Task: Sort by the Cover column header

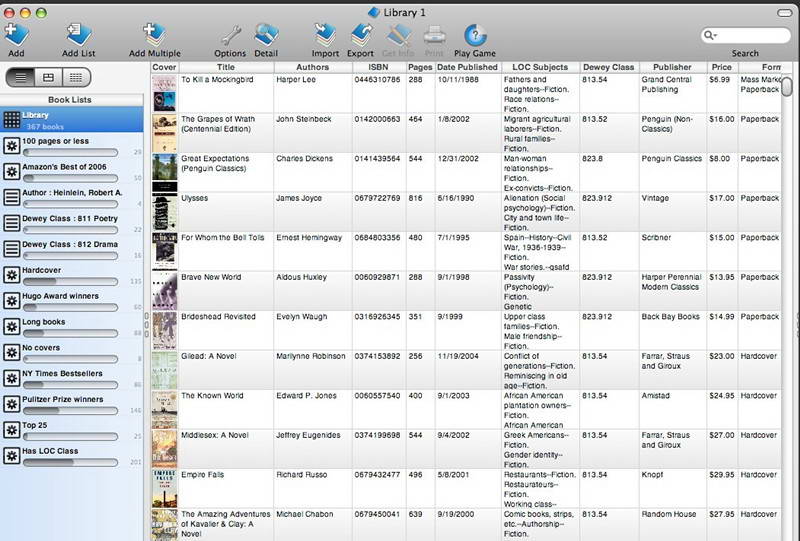Action: (x=165, y=67)
